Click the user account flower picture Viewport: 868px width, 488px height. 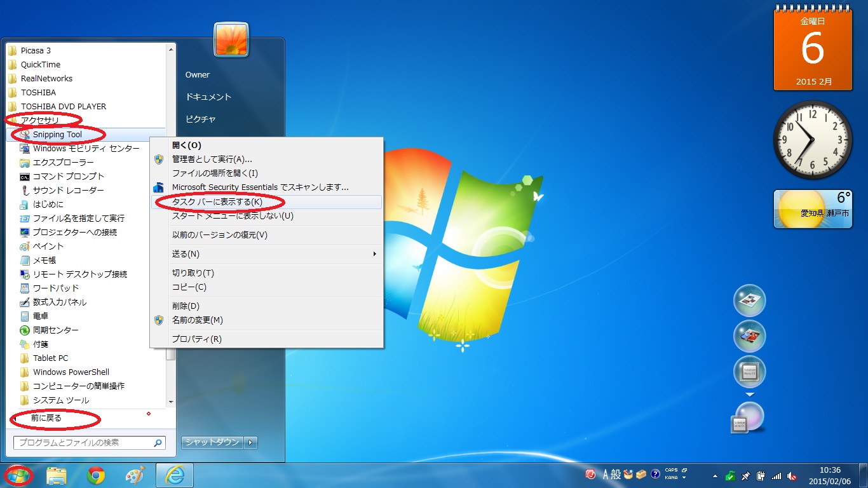[231, 39]
